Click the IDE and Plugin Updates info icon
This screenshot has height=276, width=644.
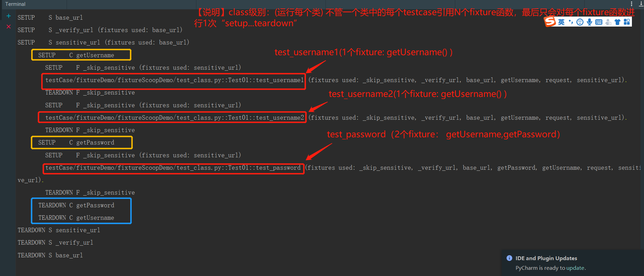509,258
